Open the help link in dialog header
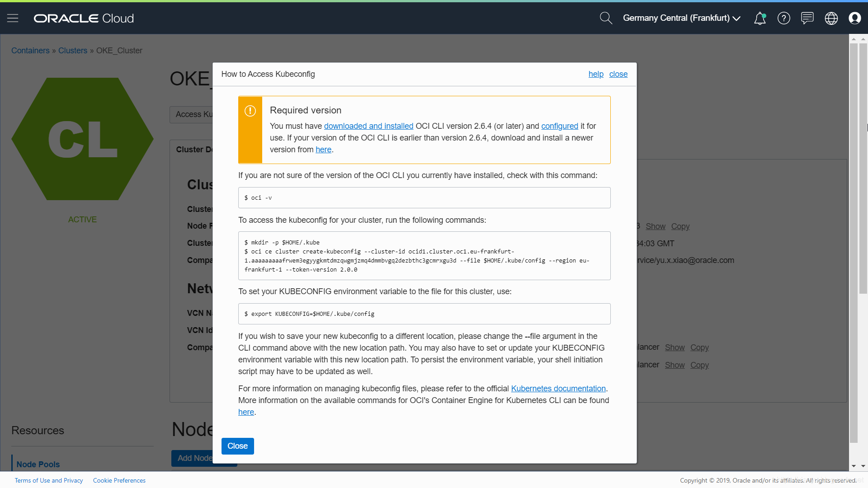Viewport: 868px width, 488px height. 595,74
